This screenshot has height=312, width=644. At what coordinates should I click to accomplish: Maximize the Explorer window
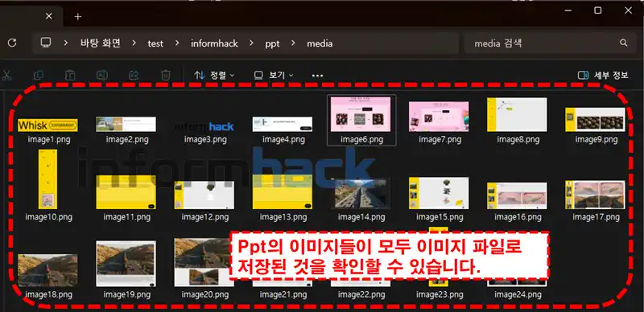pyautogui.click(x=598, y=10)
